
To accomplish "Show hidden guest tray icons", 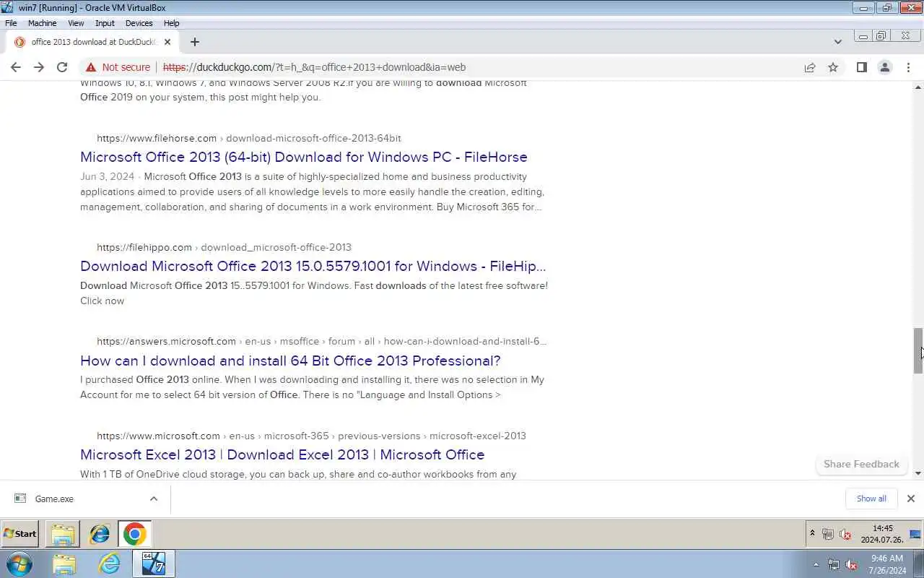I will [812, 534].
